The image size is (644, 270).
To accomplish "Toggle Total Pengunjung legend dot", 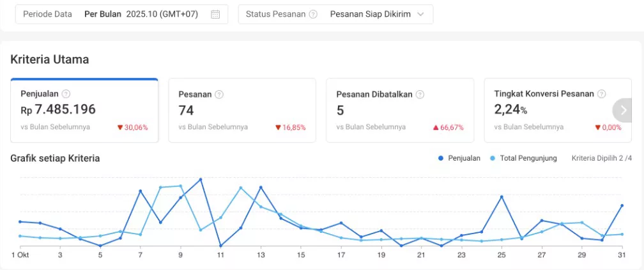I will point(493,158).
